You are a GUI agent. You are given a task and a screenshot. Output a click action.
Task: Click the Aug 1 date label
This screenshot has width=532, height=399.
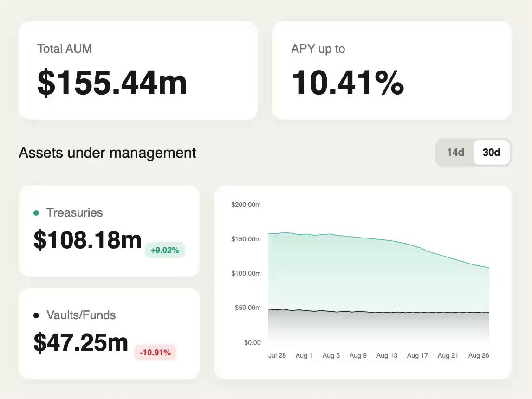click(x=304, y=355)
